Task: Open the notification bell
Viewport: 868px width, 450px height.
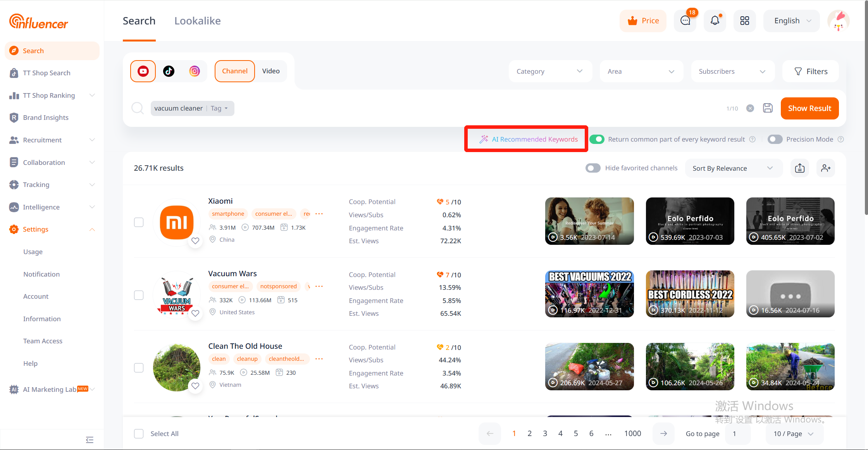Action: (x=715, y=21)
